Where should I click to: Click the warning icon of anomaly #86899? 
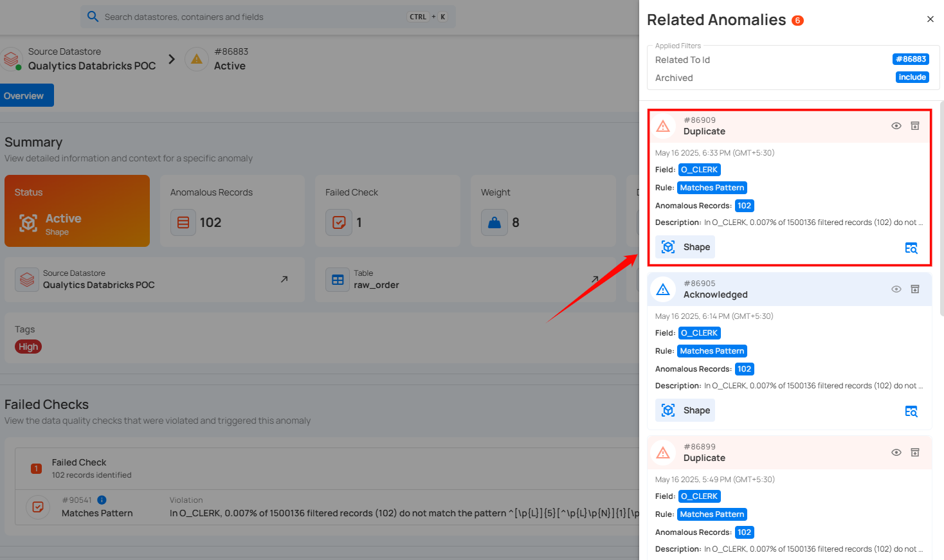pos(663,453)
